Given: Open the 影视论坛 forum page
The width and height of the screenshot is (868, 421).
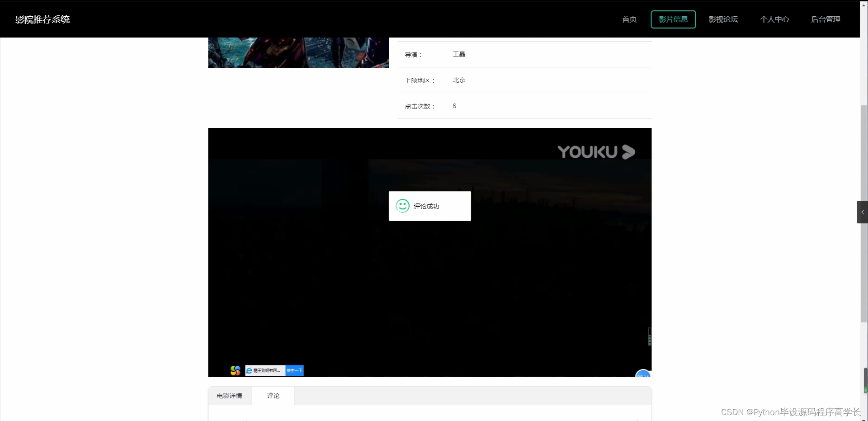Looking at the screenshot, I should [723, 19].
